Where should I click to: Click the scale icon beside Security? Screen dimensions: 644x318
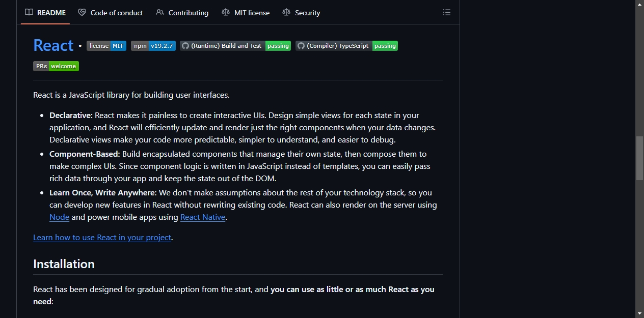tap(286, 12)
